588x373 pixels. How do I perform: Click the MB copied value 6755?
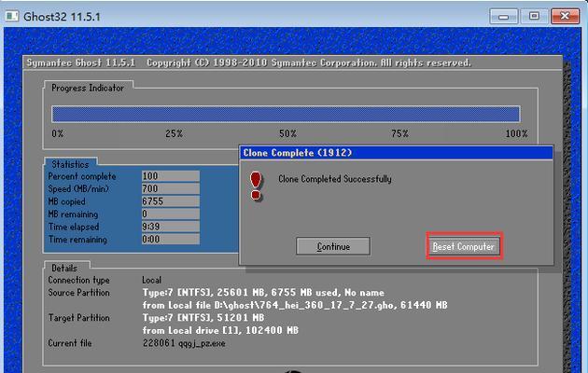click(170, 201)
